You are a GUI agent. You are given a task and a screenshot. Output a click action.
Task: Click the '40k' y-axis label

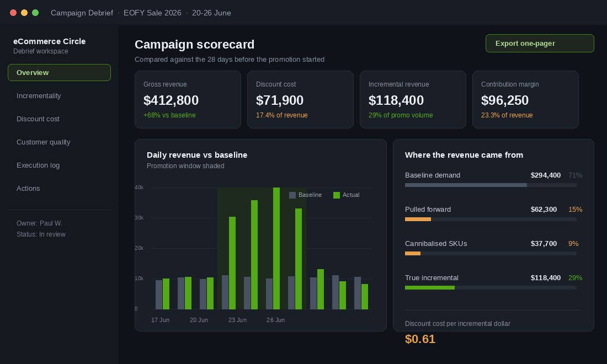tap(139, 188)
